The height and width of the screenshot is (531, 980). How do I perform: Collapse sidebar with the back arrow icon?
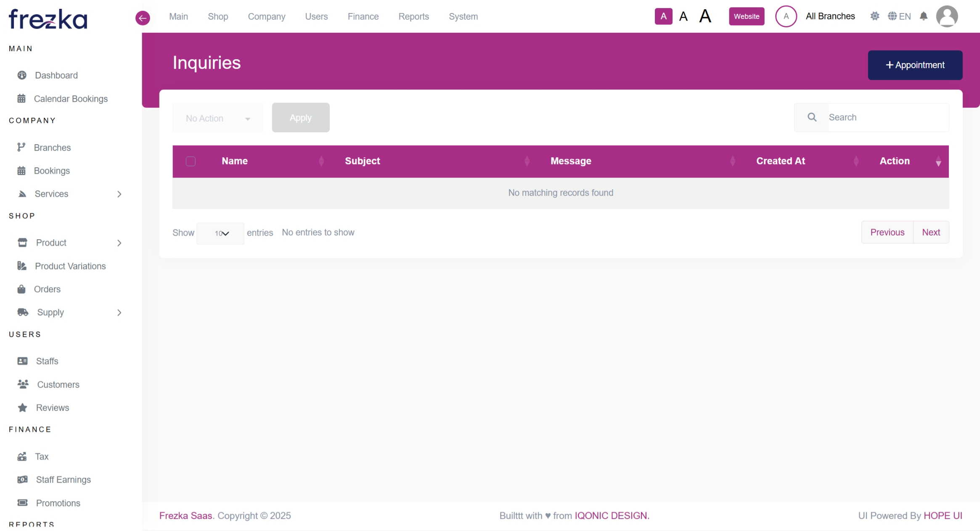[x=143, y=18]
